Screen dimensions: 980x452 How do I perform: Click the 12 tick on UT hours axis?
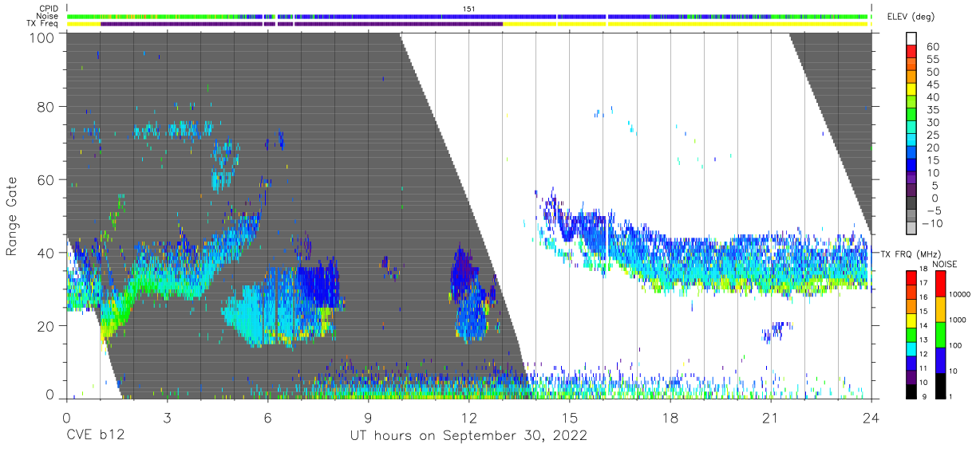pos(468,417)
